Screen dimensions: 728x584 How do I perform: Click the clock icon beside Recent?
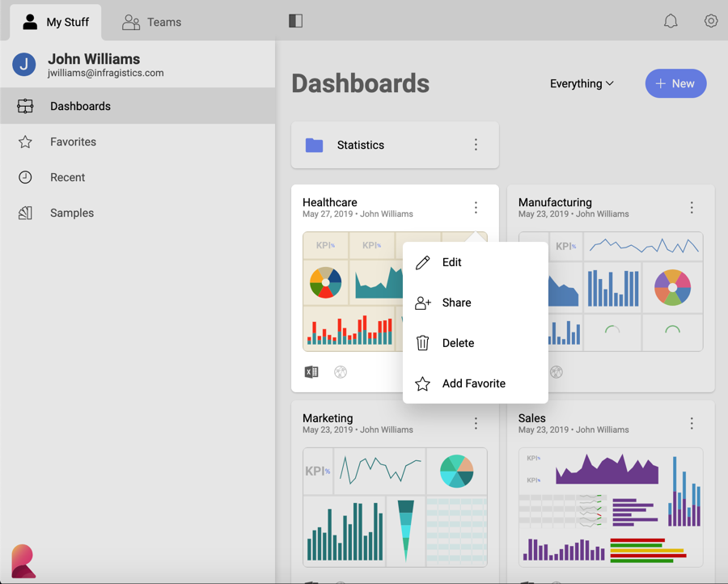(26, 177)
